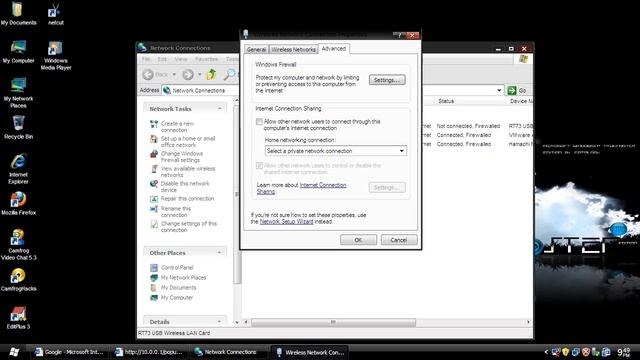Click the Forward arrow in Network Connections toolbar
640x360 pixels.
coord(188,74)
